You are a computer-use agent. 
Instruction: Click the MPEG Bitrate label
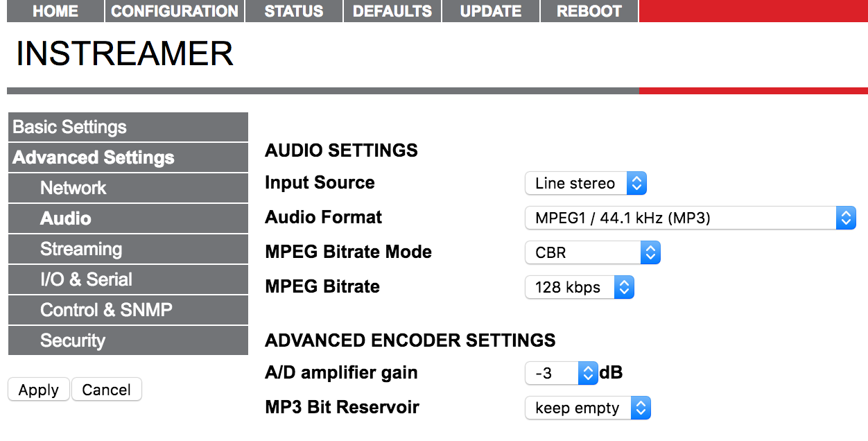(322, 287)
